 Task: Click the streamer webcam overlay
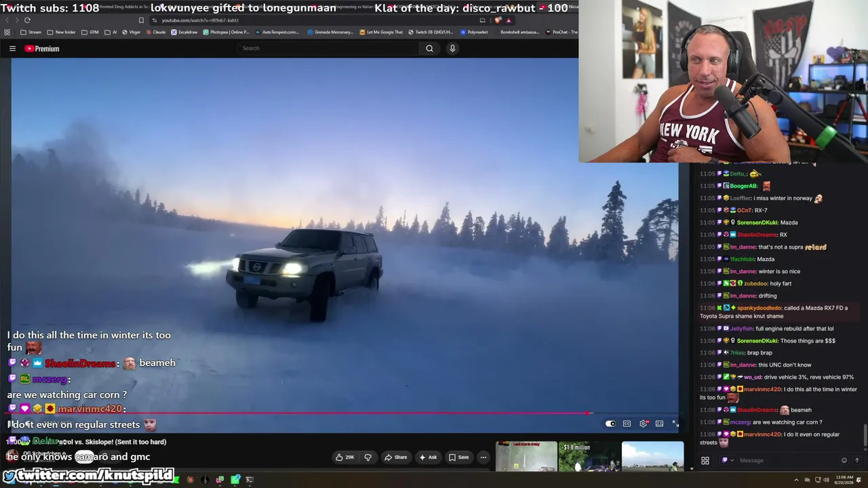coord(723,81)
